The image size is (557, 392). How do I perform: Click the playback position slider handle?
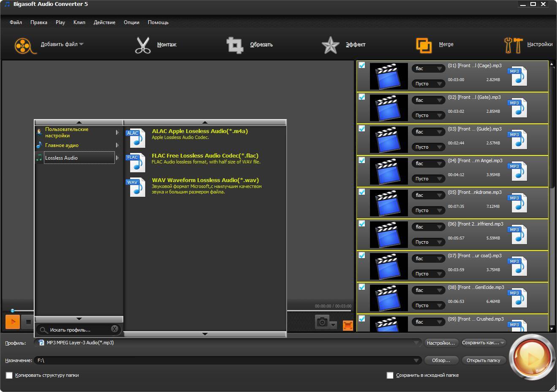[12, 310]
